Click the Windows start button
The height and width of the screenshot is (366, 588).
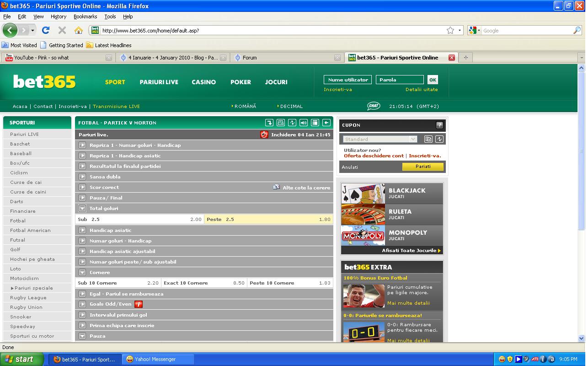[22, 359]
